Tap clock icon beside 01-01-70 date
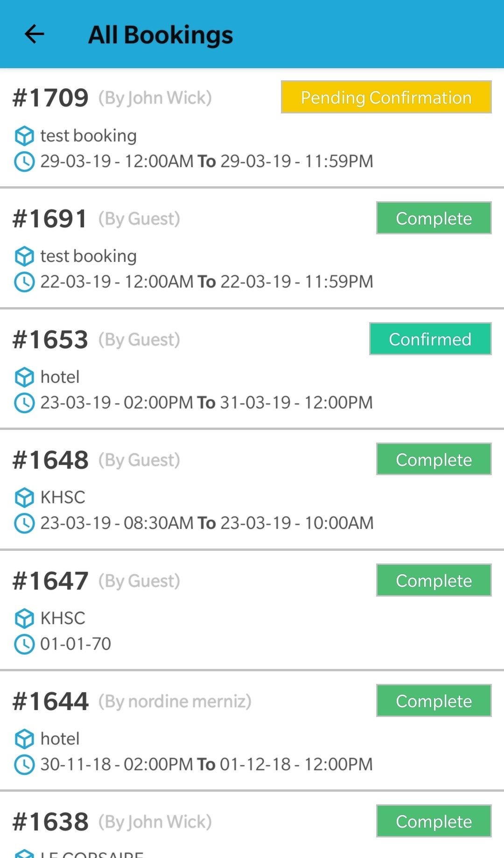Image resolution: width=504 pixels, height=858 pixels. point(24,644)
